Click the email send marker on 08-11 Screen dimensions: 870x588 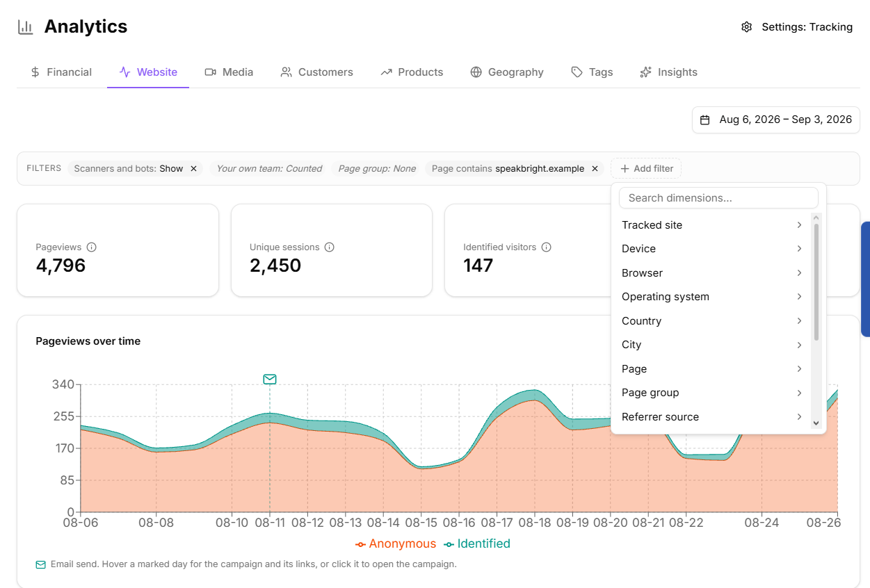pyautogui.click(x=270, y=379)
